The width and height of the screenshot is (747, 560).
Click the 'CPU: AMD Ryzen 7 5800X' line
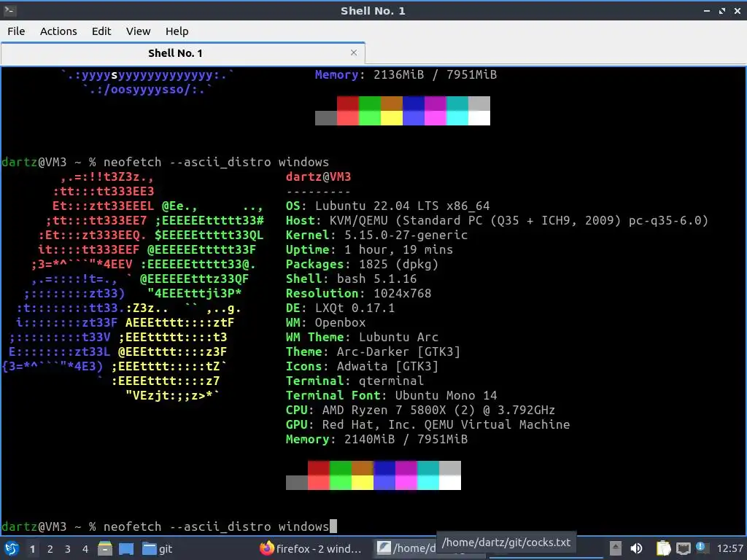[421, 410]
